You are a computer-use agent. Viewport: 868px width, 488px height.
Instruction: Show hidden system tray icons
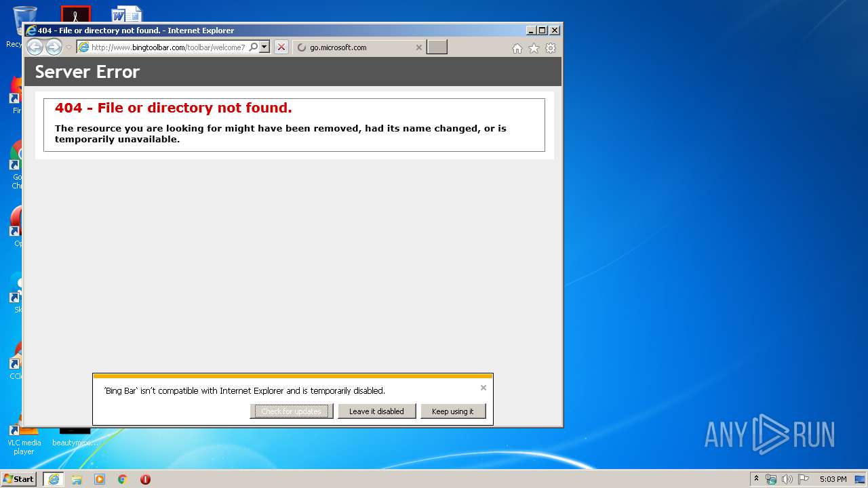tap(756, 479)
